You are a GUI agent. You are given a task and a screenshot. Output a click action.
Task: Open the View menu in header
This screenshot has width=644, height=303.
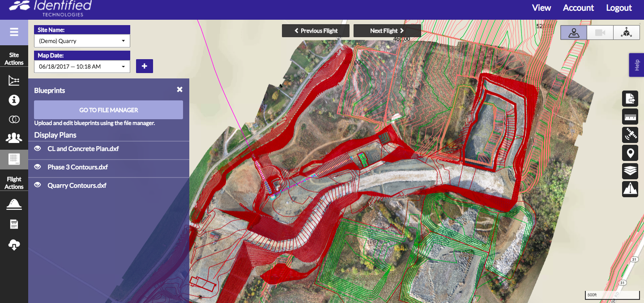tap(541, 8)
